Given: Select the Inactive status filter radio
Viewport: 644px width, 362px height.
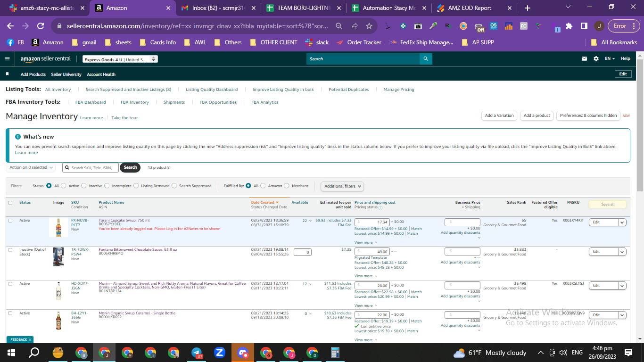Looking at the screenshot, I should point(84,186).
